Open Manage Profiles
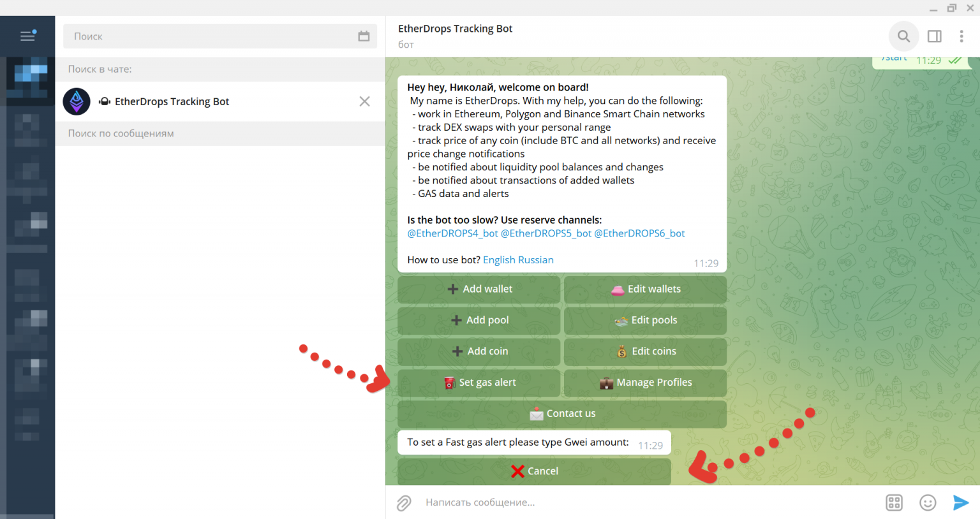This screenshot has width=980, height=519. point(645,383)
